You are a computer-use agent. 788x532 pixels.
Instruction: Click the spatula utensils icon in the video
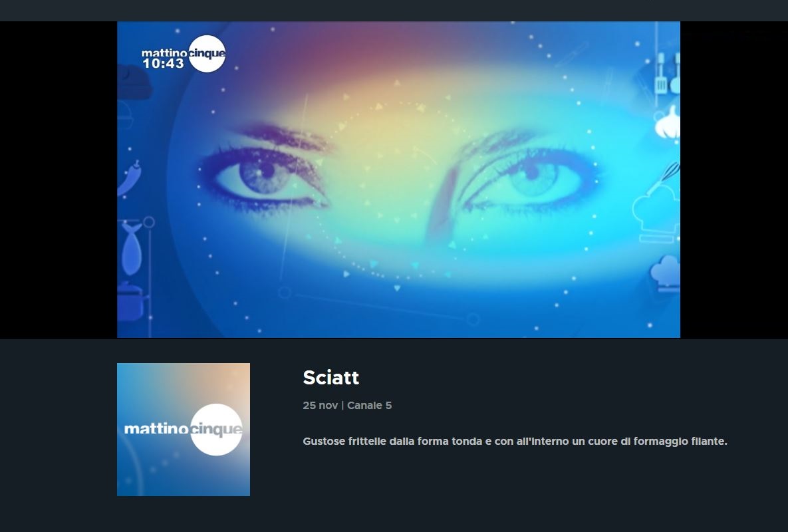[668, 74]
